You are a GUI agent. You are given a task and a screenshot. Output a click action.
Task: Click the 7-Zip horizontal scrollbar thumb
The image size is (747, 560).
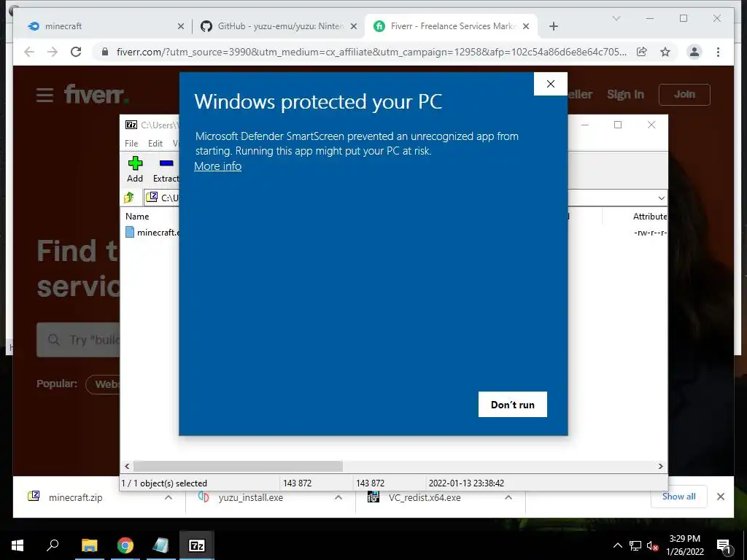pyautogui.click(x=238, y=466)
